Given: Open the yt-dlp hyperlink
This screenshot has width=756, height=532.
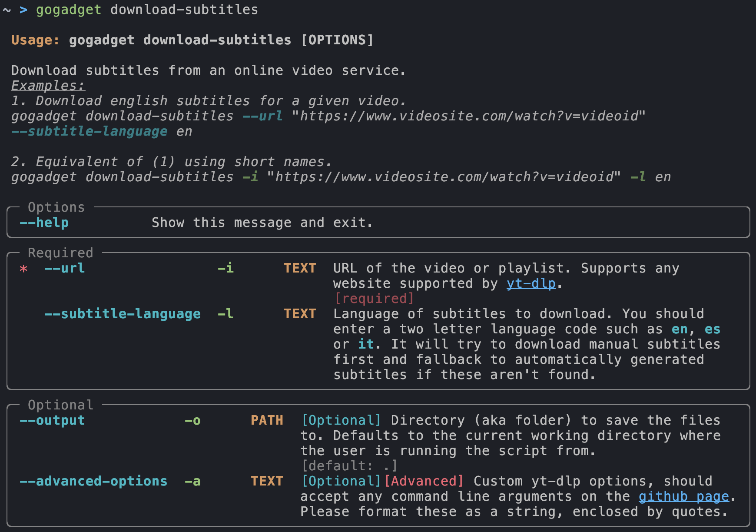Looking at the screenshot, I should point(531,283).
